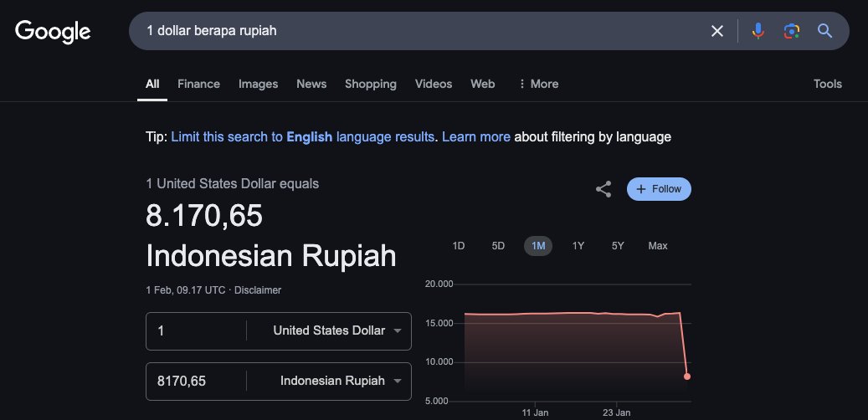This screenshot has width=868, height=420.
Task: Open the Shopping tab
Action: pos(370,85)
